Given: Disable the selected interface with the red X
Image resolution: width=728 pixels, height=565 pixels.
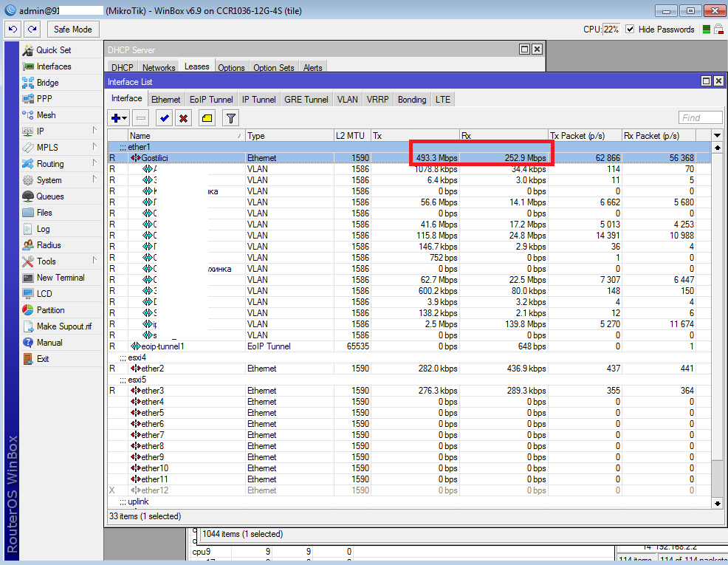Looking at the screenshot, I should coord(183,118).
